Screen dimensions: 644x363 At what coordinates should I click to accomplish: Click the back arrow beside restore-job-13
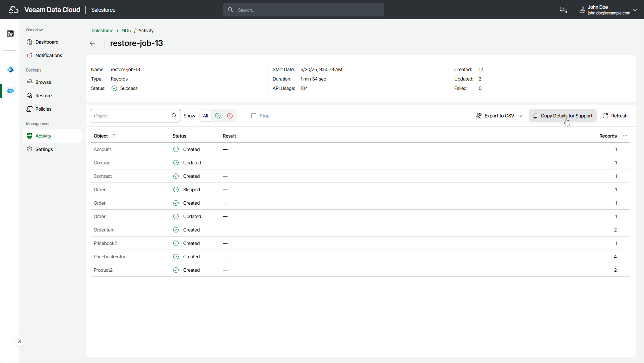[92, 43]
